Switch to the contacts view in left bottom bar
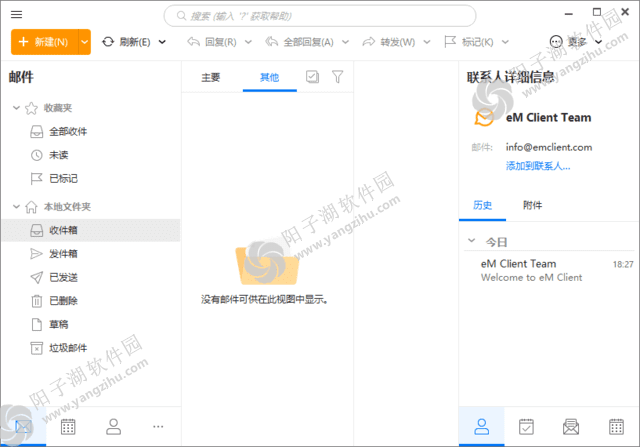Viewport: 640px width, 447px height. click(113, 427)
